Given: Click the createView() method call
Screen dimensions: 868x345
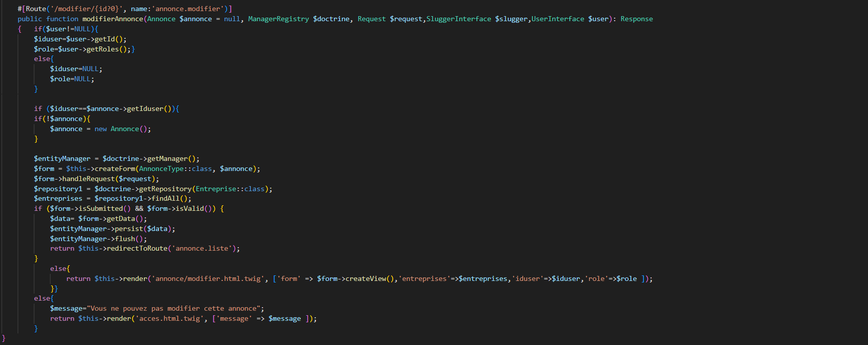Looking at the screenshot, I should click(x=369, y=278).
